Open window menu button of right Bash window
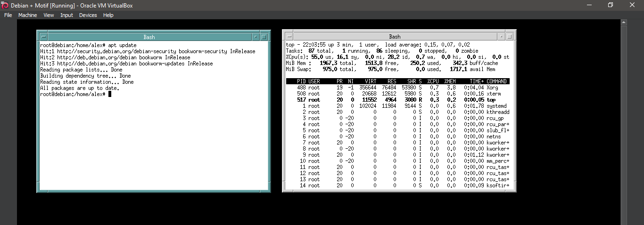Viewport: 644px width, 225px height. tap(289, 36)
